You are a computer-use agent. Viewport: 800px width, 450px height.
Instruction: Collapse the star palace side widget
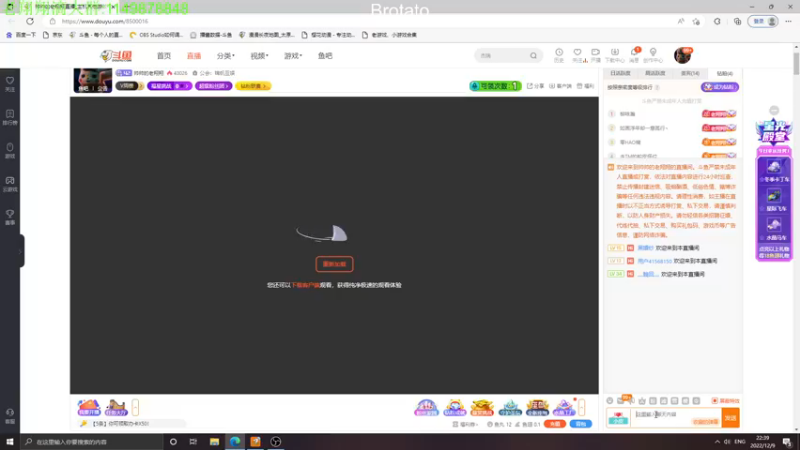(774, 110)
